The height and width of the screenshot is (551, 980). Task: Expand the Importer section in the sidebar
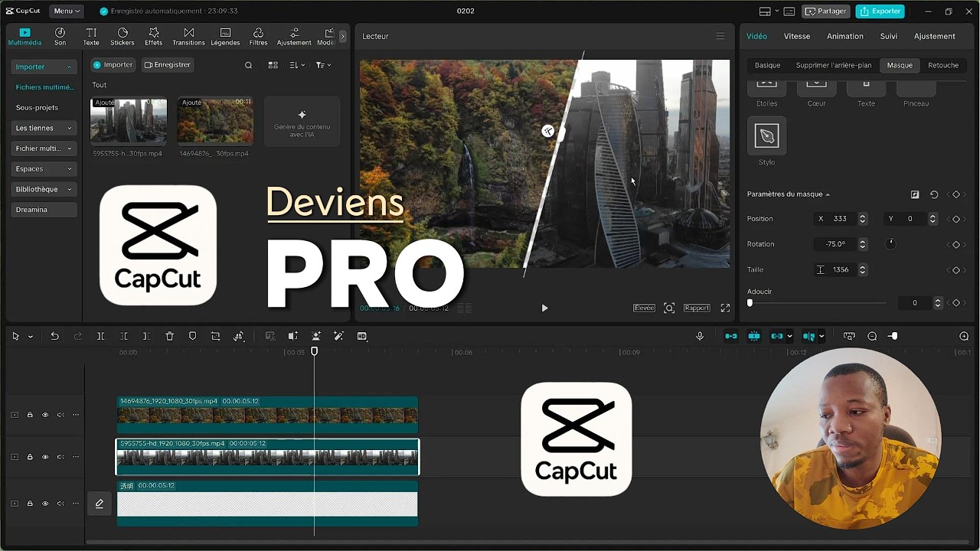click(x=44, y=67)
